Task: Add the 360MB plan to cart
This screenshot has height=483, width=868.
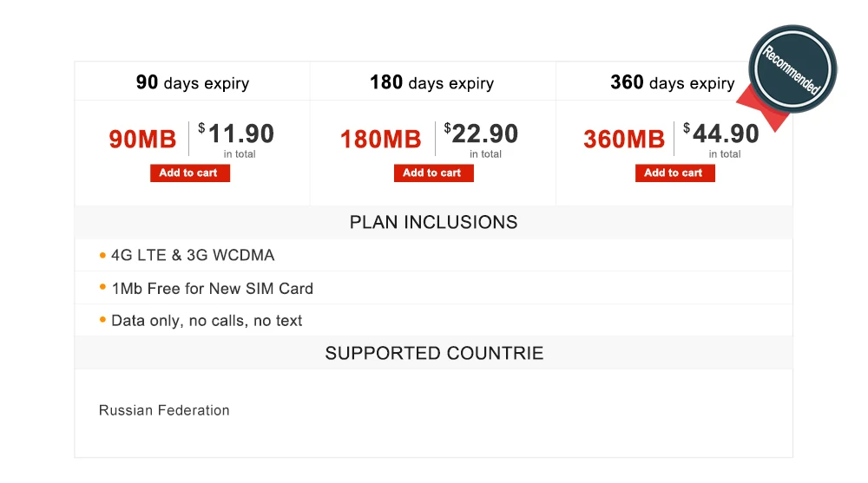Action: (674, 173)
